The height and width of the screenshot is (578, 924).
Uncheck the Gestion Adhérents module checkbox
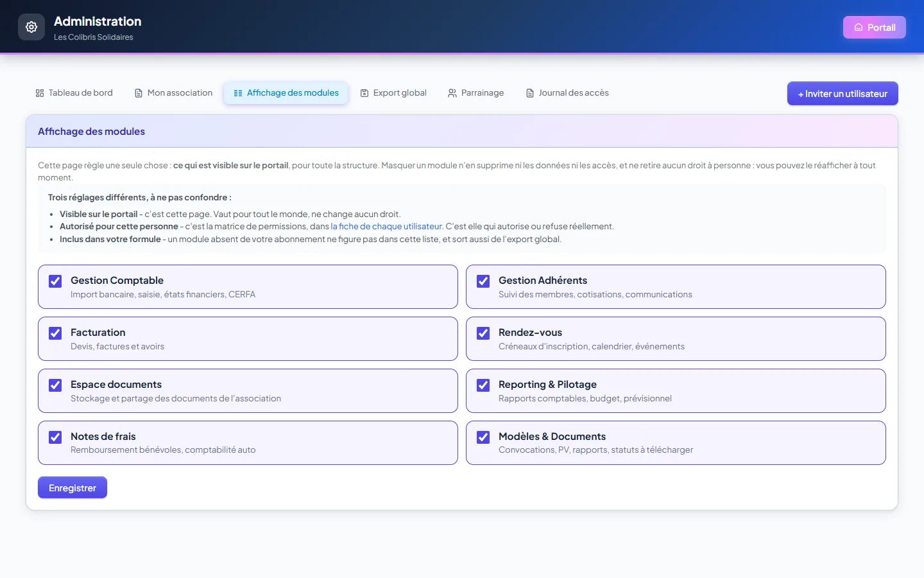(x=483, y=281)
